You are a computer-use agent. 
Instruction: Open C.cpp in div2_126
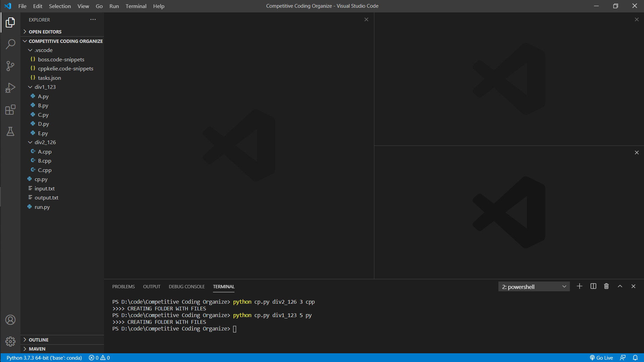click(x=62, y=170)
